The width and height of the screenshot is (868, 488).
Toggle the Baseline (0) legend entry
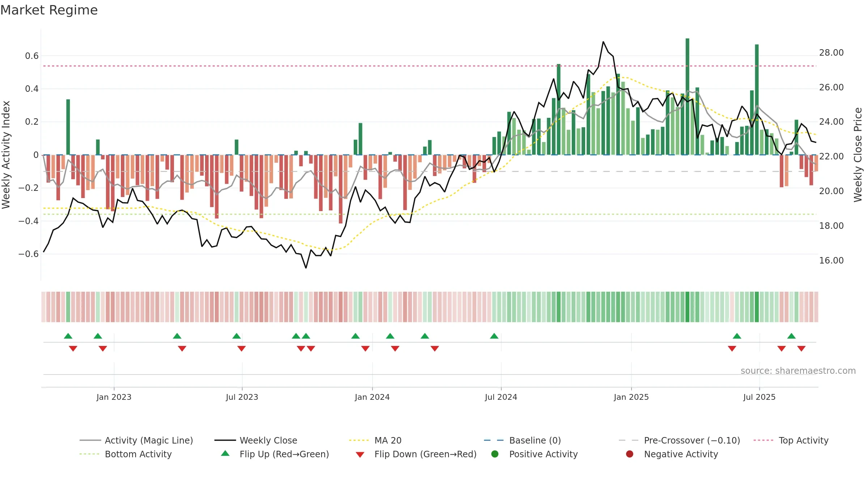(x=522, y=440)
